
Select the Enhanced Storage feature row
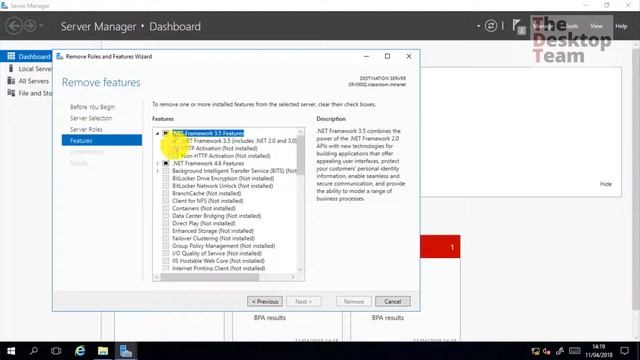point(213,231)
